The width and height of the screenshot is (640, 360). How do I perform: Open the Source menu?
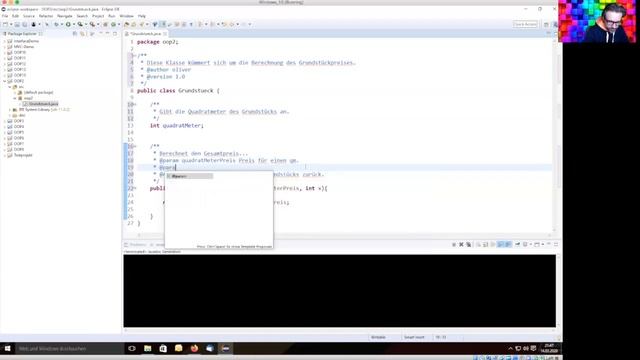[x=29, y=16]
